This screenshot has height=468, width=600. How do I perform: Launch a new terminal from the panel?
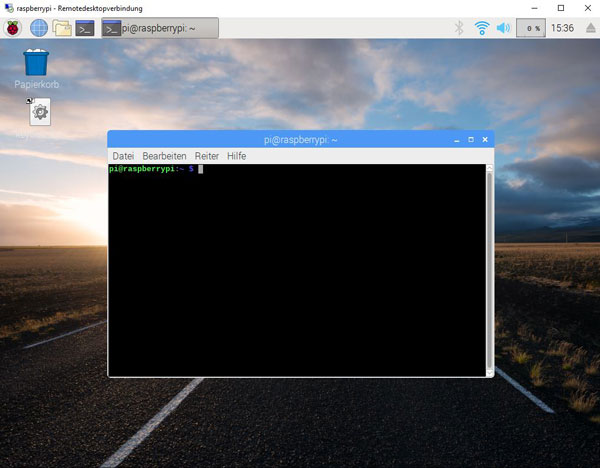pyautogui.click(x=86, y=28)
